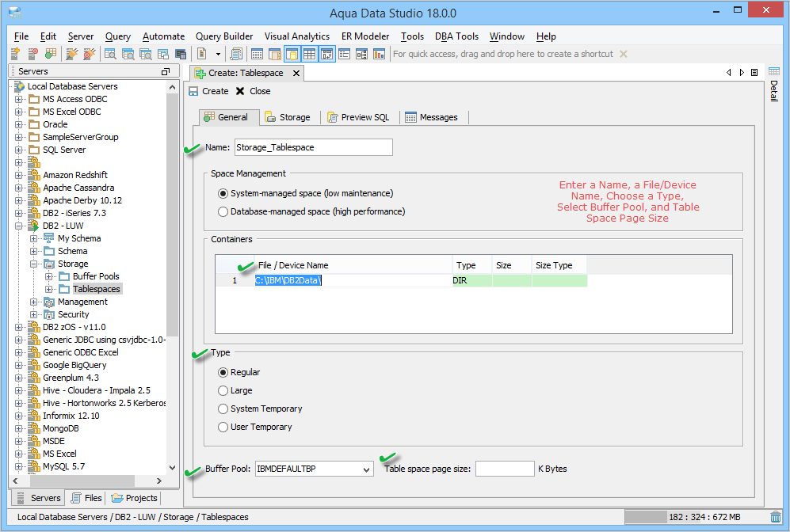Choose User Temporary type radio button

[223, 427]
